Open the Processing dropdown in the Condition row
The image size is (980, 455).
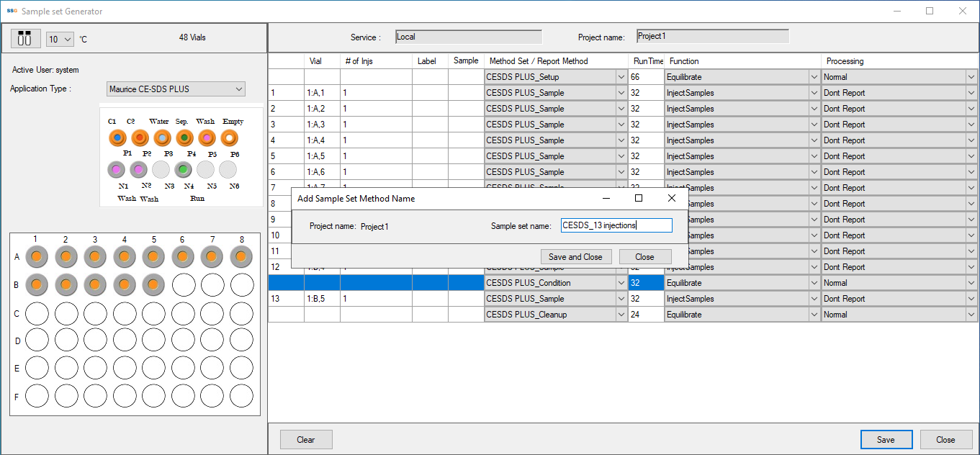(973, 283)
